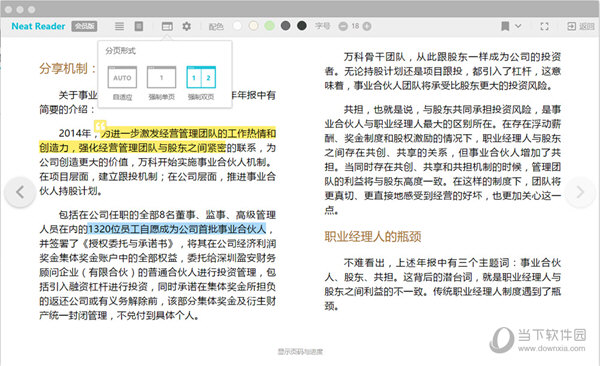600x366 pixels.
Task: Click the Neat Reader logo
Action: (x=38, y=26)
